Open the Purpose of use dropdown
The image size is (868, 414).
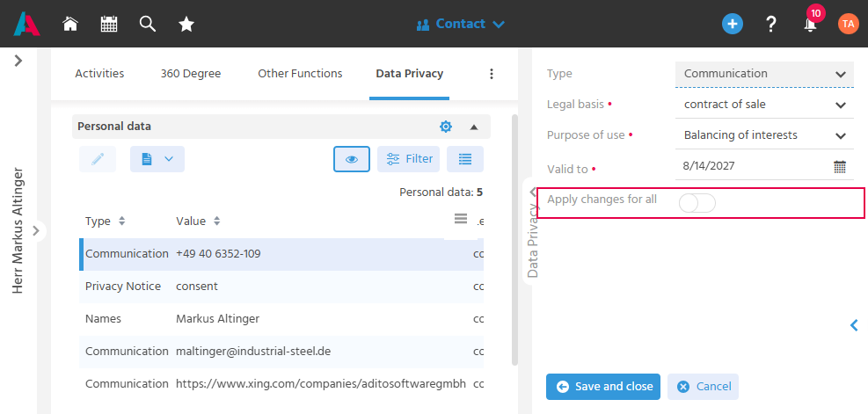[x=764, y=135]
